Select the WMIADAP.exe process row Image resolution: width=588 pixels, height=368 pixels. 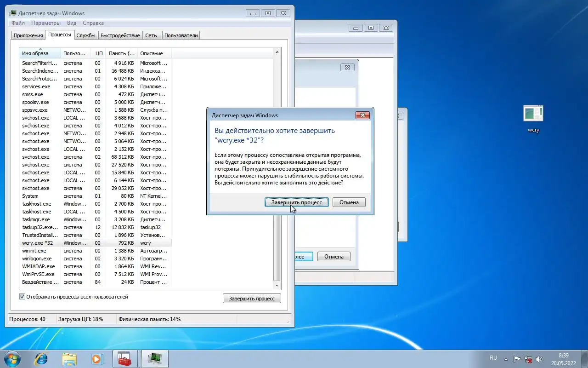(x=96, y=266)
